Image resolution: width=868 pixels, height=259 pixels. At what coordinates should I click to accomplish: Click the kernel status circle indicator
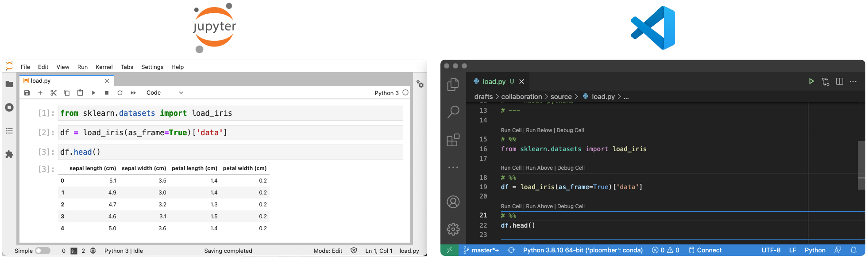point(405,93)
